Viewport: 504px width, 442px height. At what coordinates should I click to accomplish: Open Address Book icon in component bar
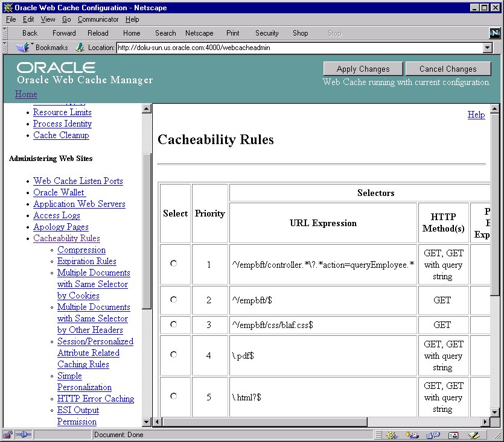coord(453,435)
